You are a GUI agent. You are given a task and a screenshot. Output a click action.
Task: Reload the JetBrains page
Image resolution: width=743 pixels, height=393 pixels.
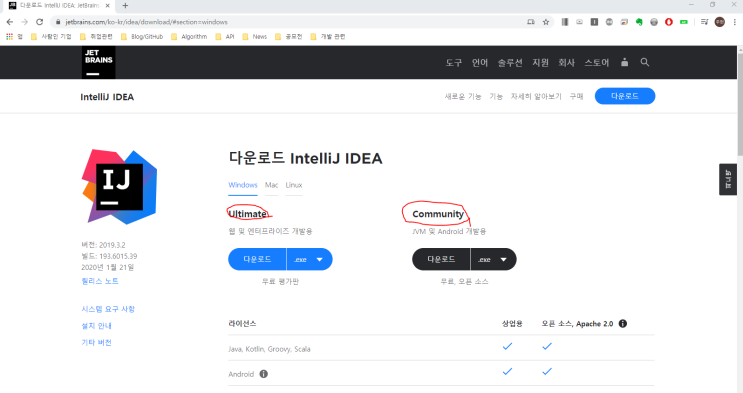point(40,22)
